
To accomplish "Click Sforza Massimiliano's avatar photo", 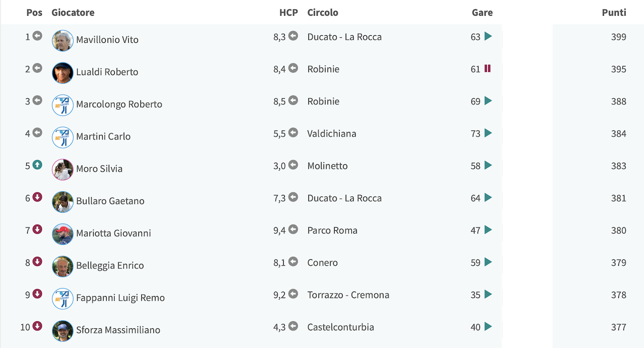I will [63, 331].
